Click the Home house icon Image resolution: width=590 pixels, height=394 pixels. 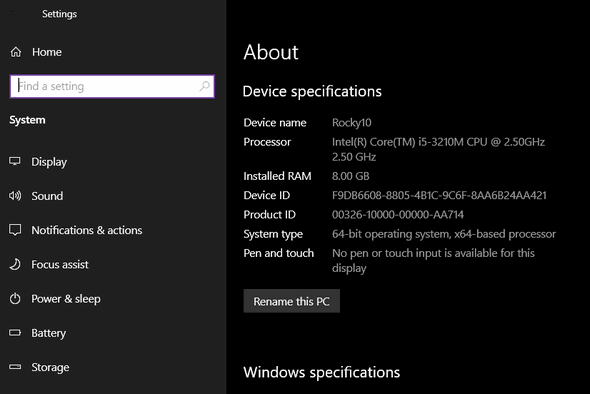coord(16,52)
